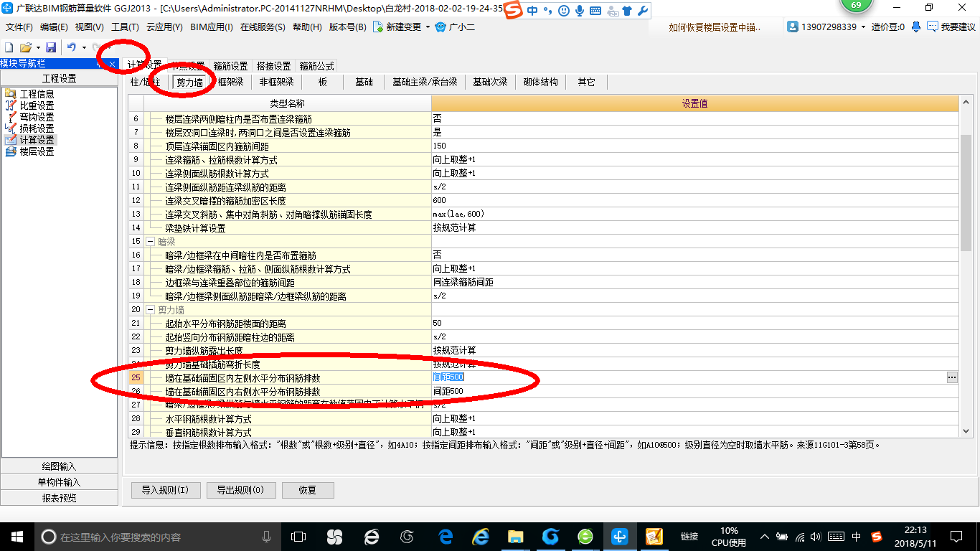Click the IME skin shirt icon

click(626, 11)
